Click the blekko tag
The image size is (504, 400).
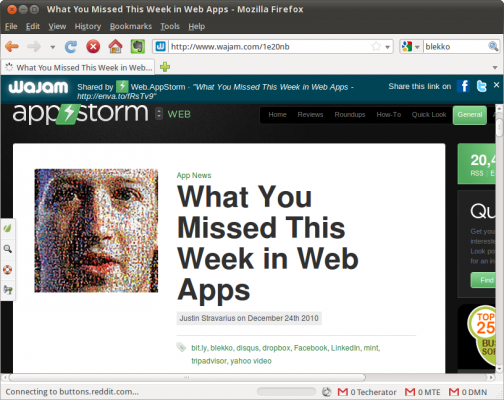(x=222, y=348)
